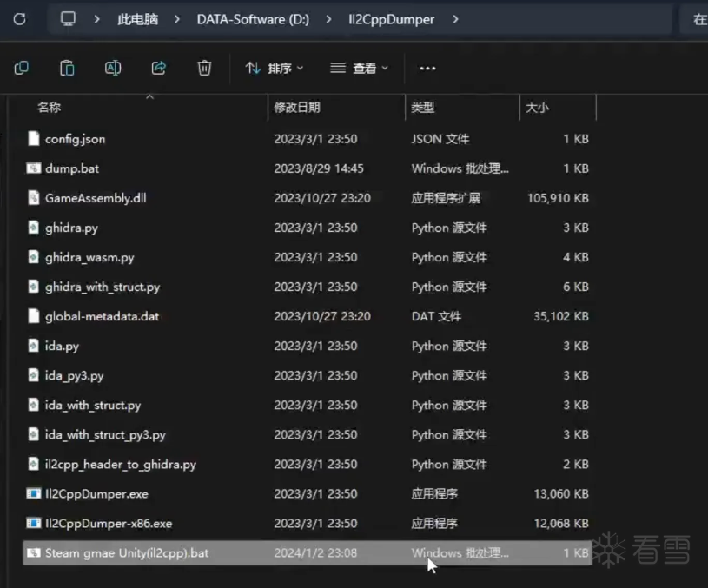
Task: Go to DATA-Software (D:) in breadcrumb
Action: pyautogui.click(x=253, y=19)
